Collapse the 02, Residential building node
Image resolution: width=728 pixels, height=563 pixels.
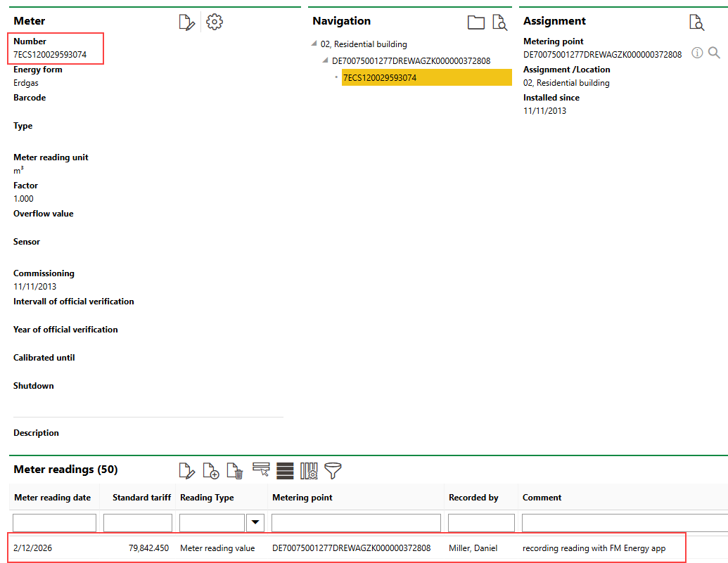pyautogui.click(x=314, y=44)
